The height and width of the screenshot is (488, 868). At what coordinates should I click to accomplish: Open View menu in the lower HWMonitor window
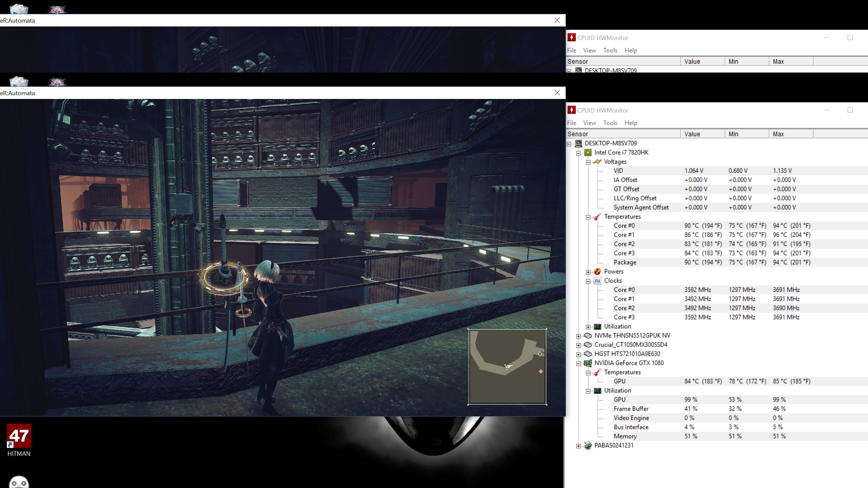[x=590, y=123]
